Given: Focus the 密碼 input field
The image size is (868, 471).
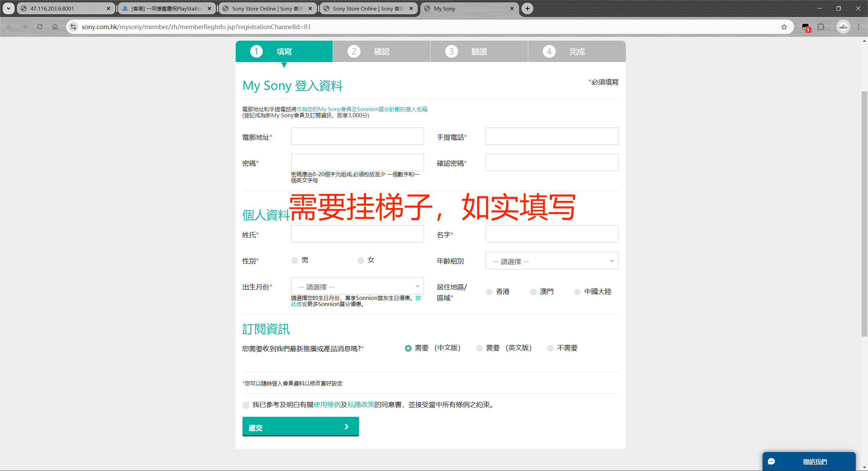Looking at the screenshot, I should click(357, 162).
